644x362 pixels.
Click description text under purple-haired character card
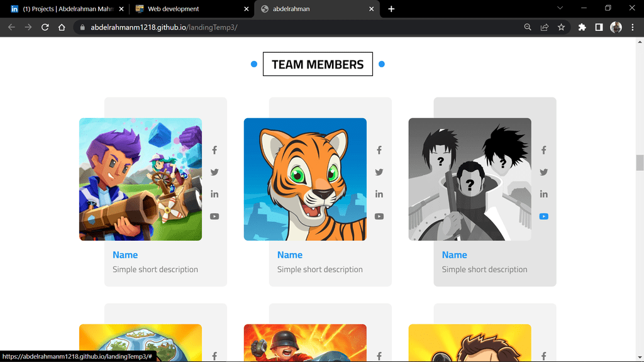click(x=155, y=269)
